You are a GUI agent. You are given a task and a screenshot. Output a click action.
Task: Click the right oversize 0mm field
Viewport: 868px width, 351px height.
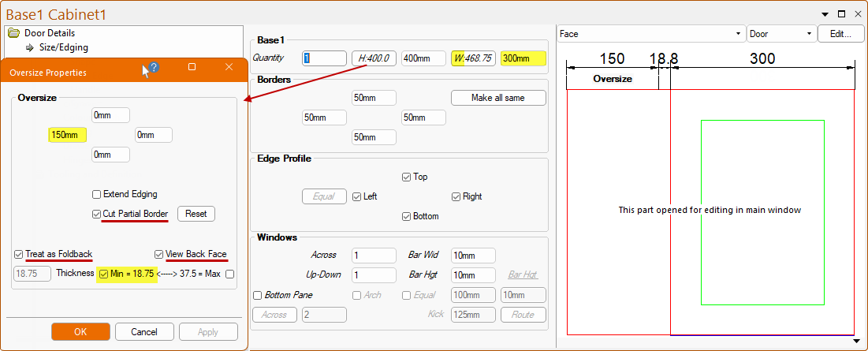pyautogui.click(x=154, y=135)
